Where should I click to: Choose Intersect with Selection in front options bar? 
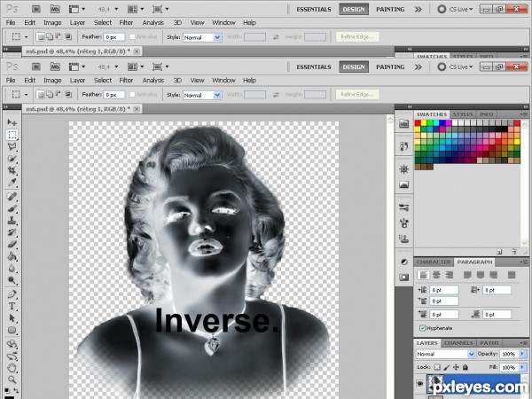[68, 95]
